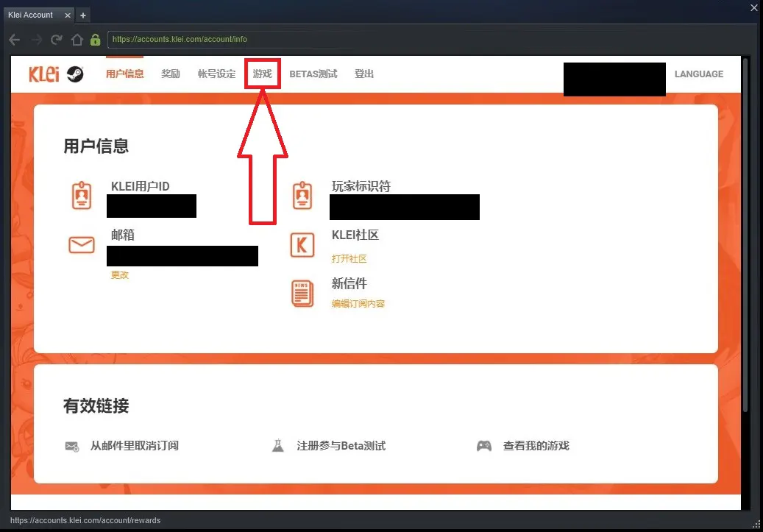
Task: Click the KLEI社区 community icon
Action: [302, 245]
